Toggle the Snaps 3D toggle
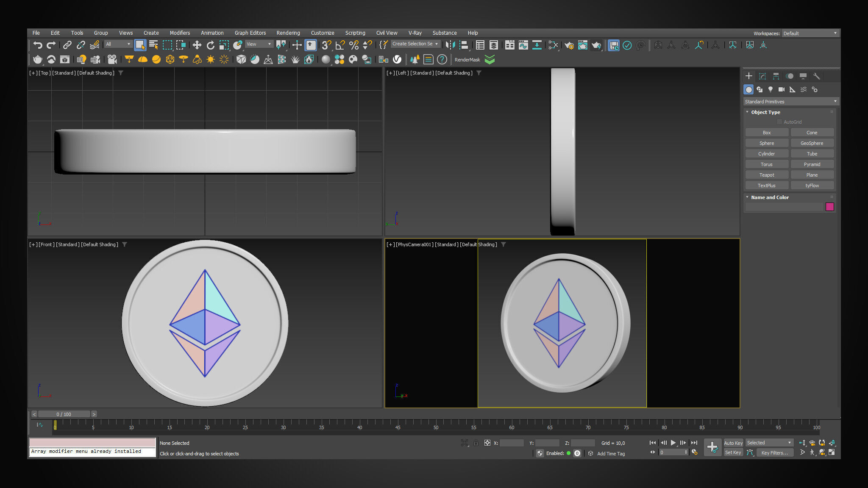The image size is (868, 488). (x=326, y=45)
